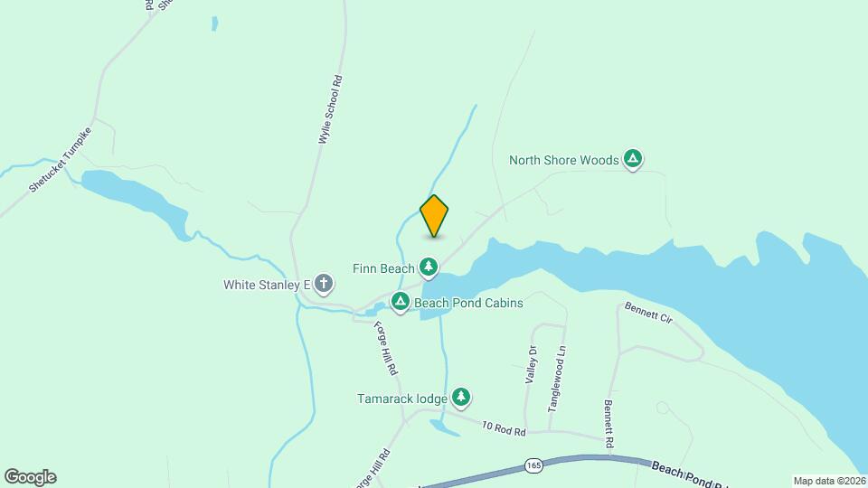This screenshot has height=488, width=868.
Task: Select the Finn Beach text label
Action: click(383, 269)
